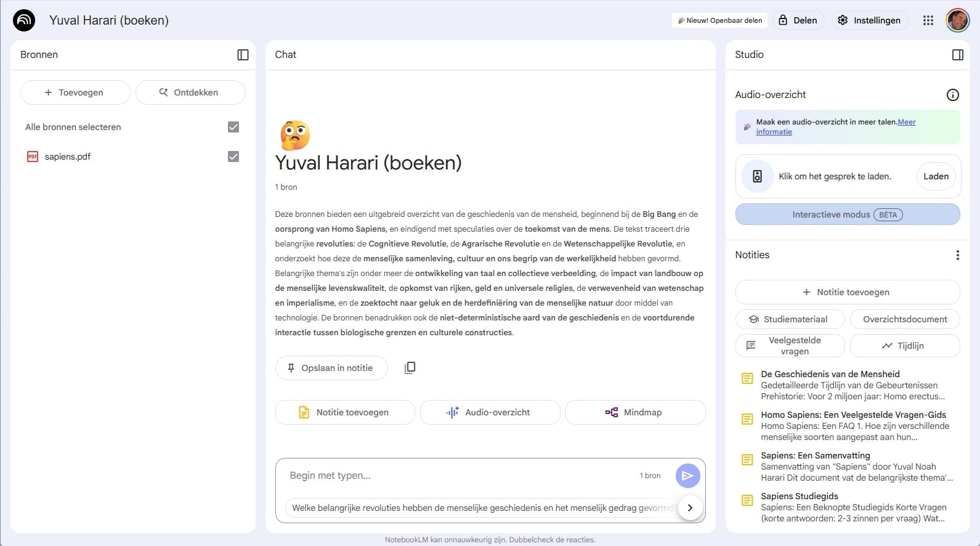Image resolution: width=980 pixels, height=546 pixels.
Task: Click the Audio-overzicht info icon
Action: [952, 95]
